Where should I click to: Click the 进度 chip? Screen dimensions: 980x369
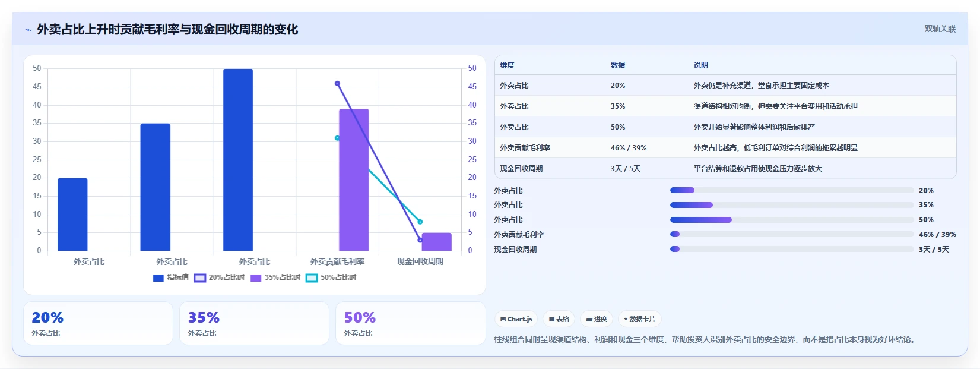[597, 319]
